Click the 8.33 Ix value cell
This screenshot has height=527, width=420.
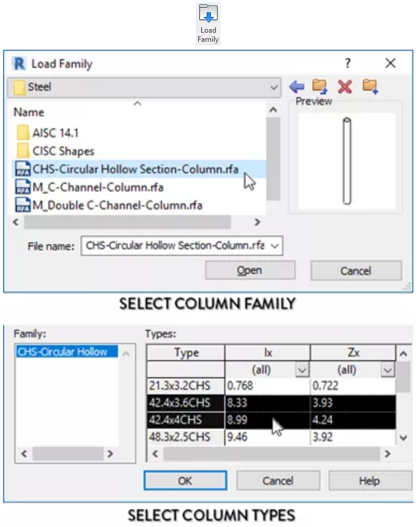click(267, 403)
